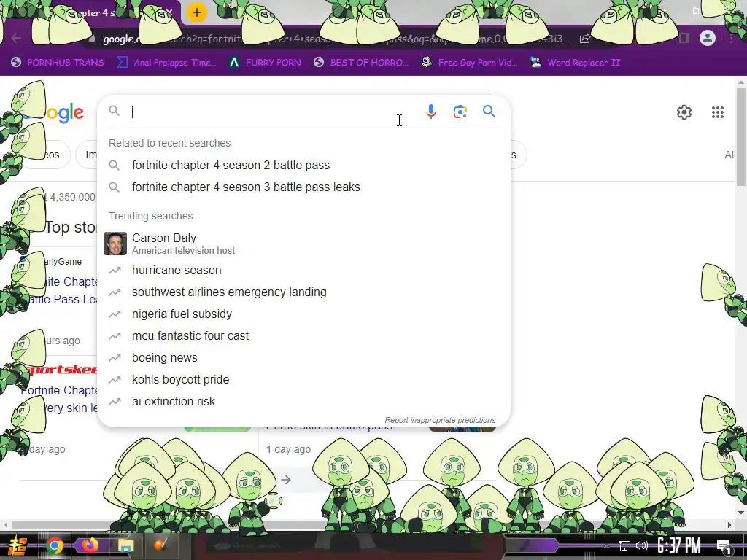Open the Start menu button
This screenshot has width=747, height=560.
pos(17,546)
